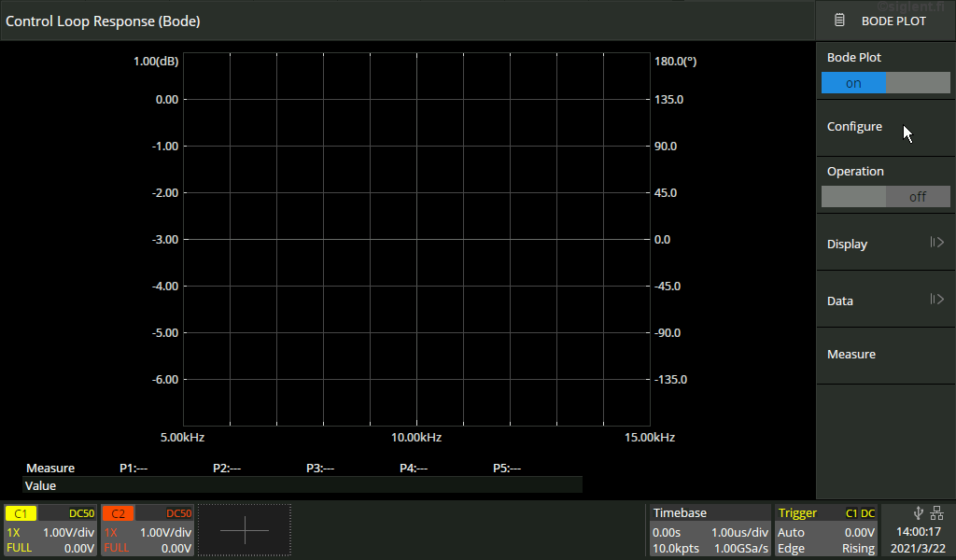Click the 10.0kpts memory depth value
This screenshot has width=956, height=560.
point(676,549)
